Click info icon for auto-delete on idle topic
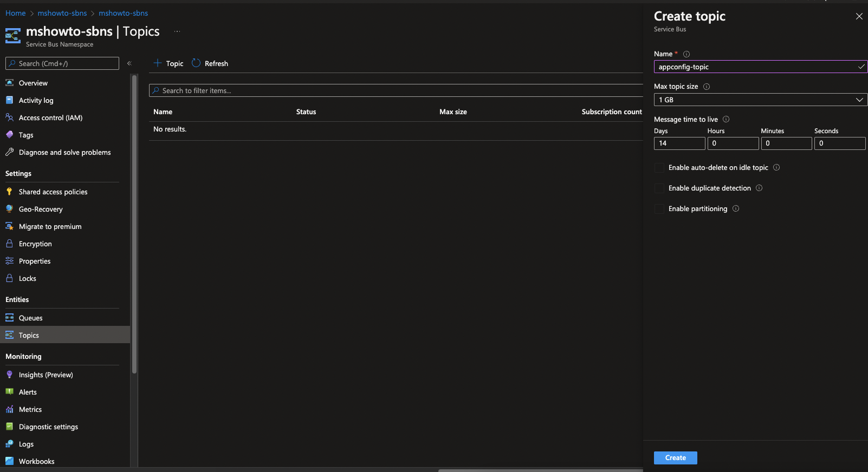 point(776,167)
